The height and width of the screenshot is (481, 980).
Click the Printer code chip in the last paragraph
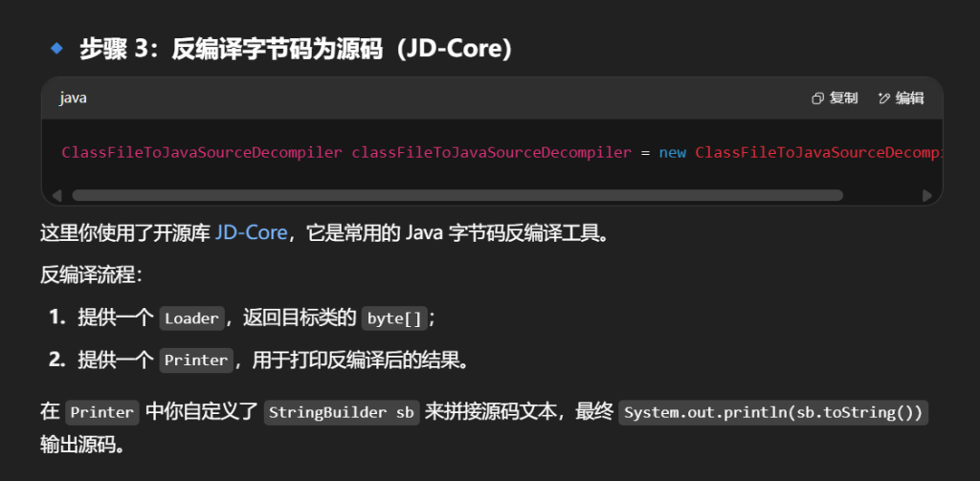click(102, 413)
